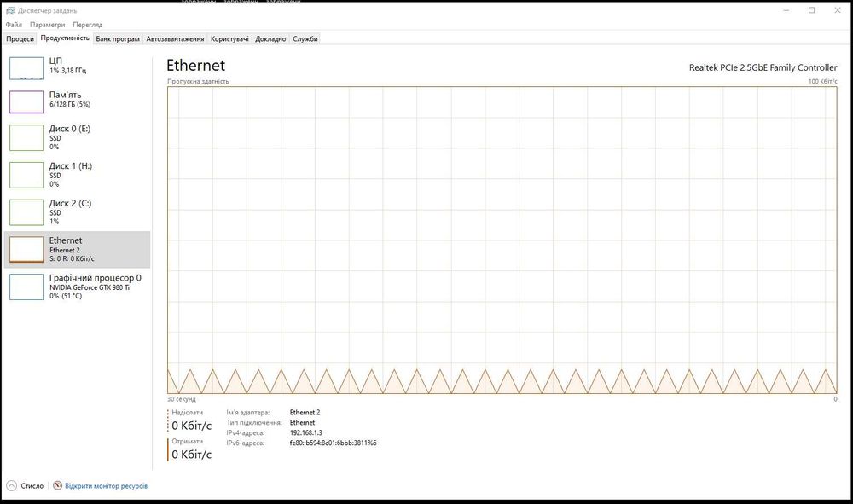Viewport: 853px width, 504px height.
Task: Click the resource monitor icon
Action: point(58,485)
